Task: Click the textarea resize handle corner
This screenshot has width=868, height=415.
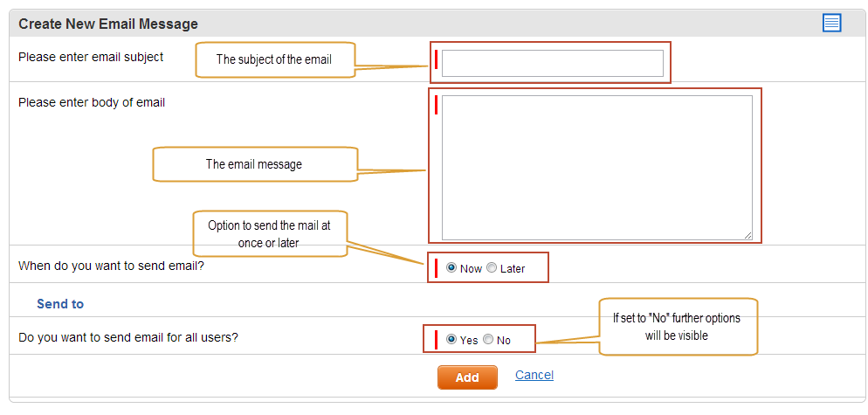Action: click(747, 236)
